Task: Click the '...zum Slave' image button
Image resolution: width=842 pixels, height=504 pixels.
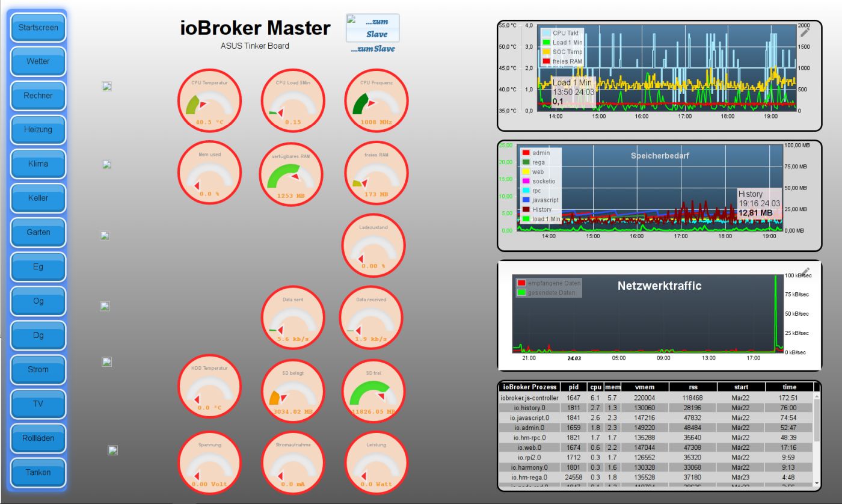Action: click(373, 28)
